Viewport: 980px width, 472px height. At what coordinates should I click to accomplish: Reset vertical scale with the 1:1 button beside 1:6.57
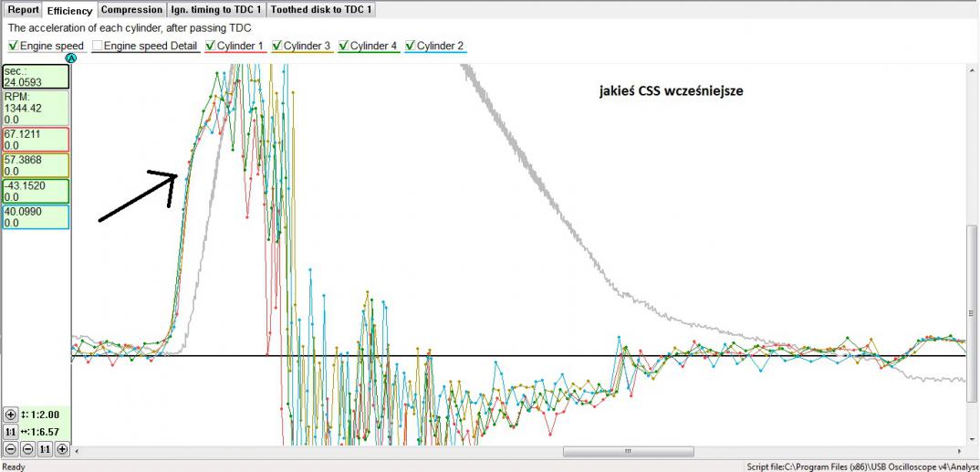pos(10,432)
